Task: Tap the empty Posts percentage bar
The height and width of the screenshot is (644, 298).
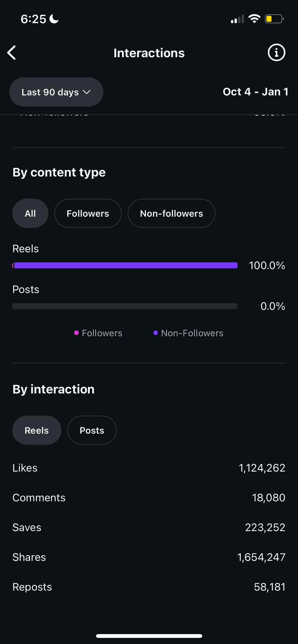Action: (x=125, y=306)
